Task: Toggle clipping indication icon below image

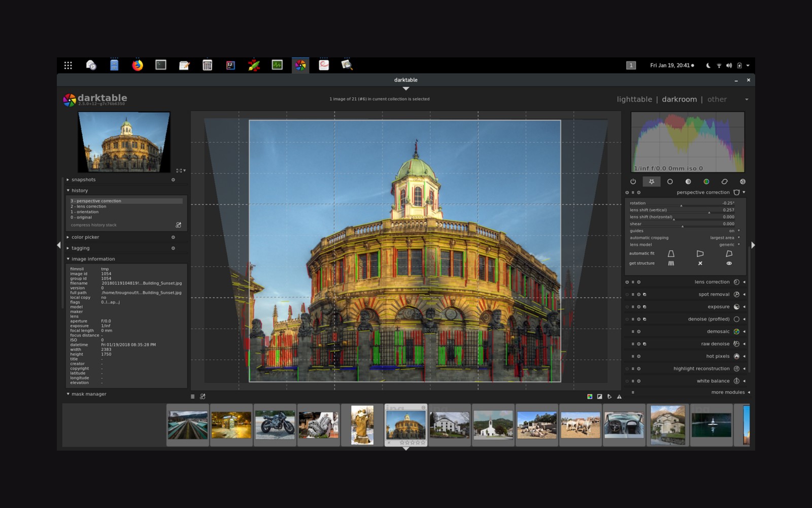Action: tap(599, 396)
